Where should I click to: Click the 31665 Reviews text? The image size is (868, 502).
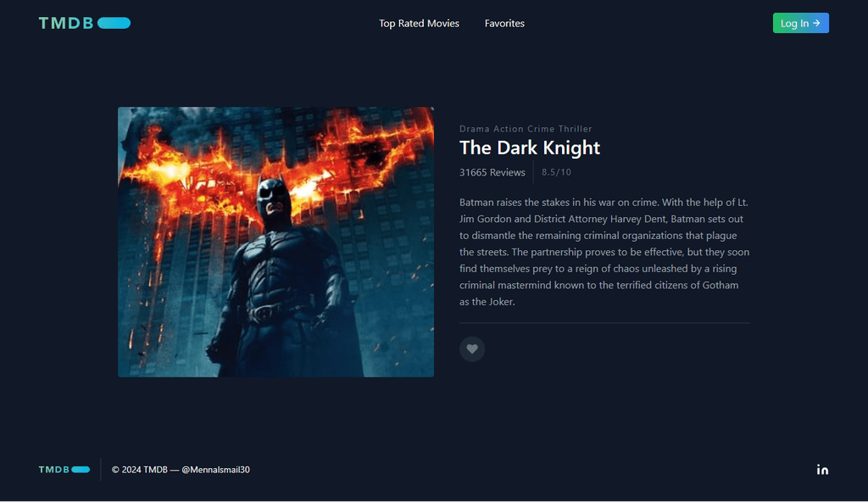pos(492,172)
